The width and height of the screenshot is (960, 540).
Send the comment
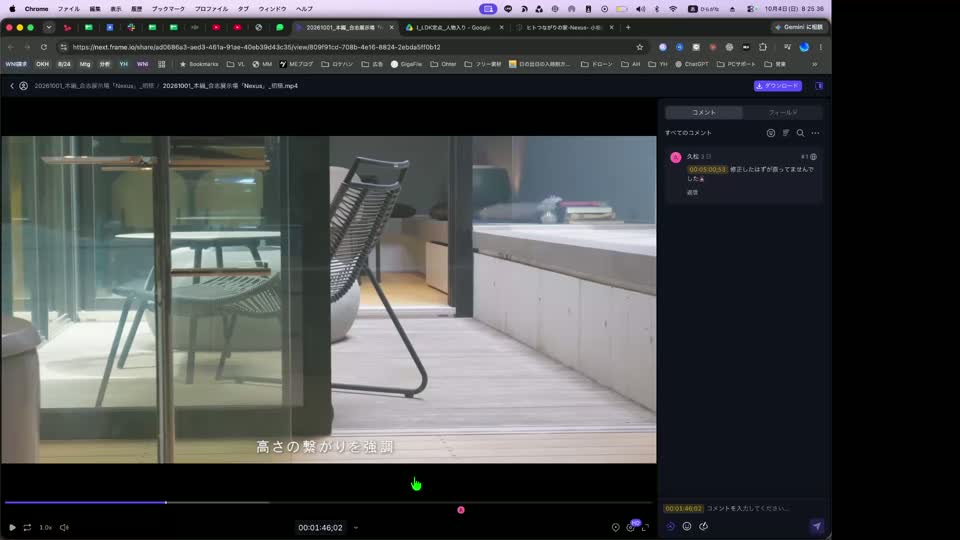click(817, 526)
